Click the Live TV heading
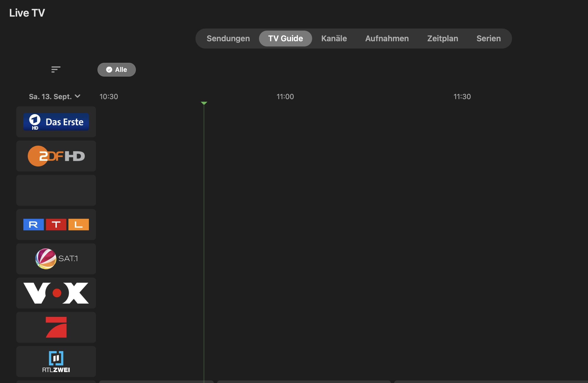Image resolution: width=588 pixels, height=383 pixels. 27,13
